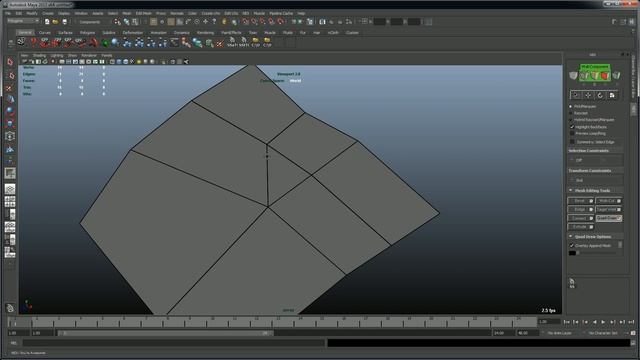This screenshot has height=360, width=640.
Task: Open the viewport Shading menu
Action: point(39,56)
